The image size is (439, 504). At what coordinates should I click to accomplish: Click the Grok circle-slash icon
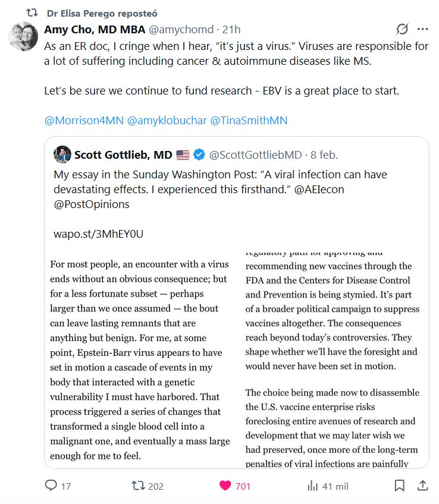(402, 29)
